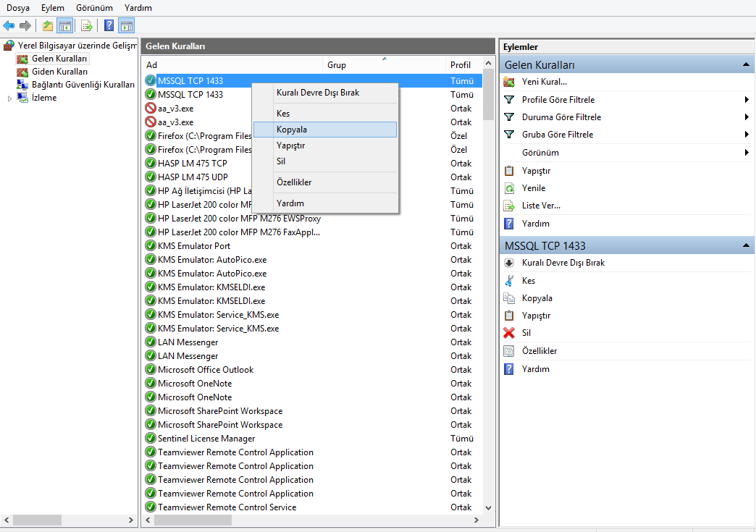Expand Profile Göre Filtrele submenu arrow
The height and width of the screenshot is (532, 756).
click(x=746, y=100)
